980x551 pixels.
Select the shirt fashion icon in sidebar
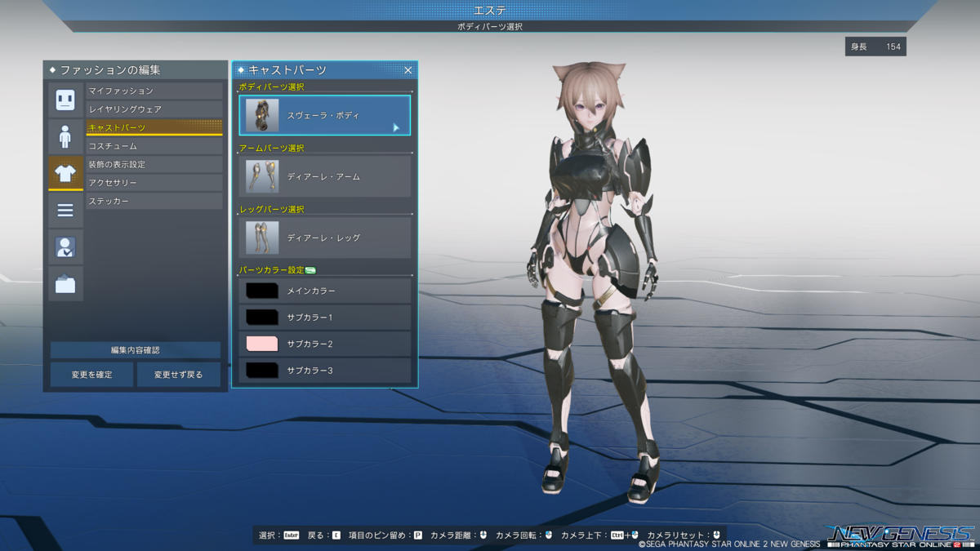click(x=65, y=172)
